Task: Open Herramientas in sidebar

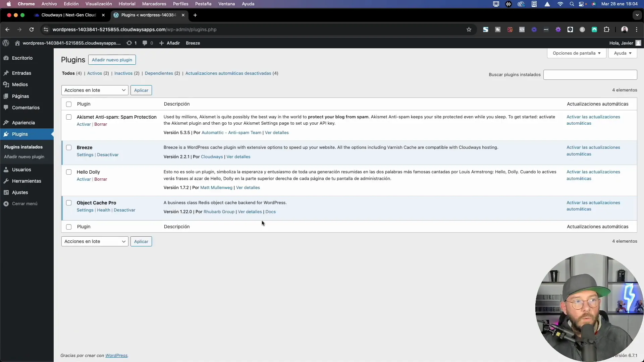Action: 27,181
